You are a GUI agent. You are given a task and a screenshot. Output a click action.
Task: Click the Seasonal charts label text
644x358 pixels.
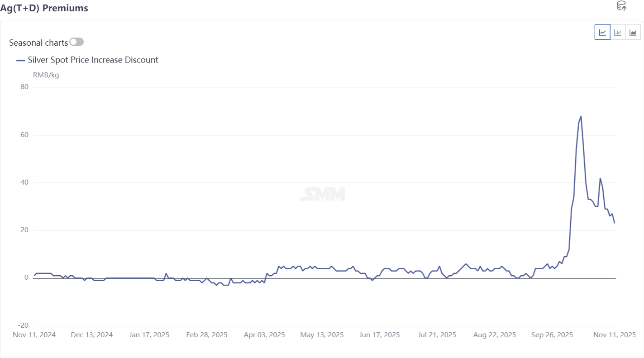click(38, 43)
